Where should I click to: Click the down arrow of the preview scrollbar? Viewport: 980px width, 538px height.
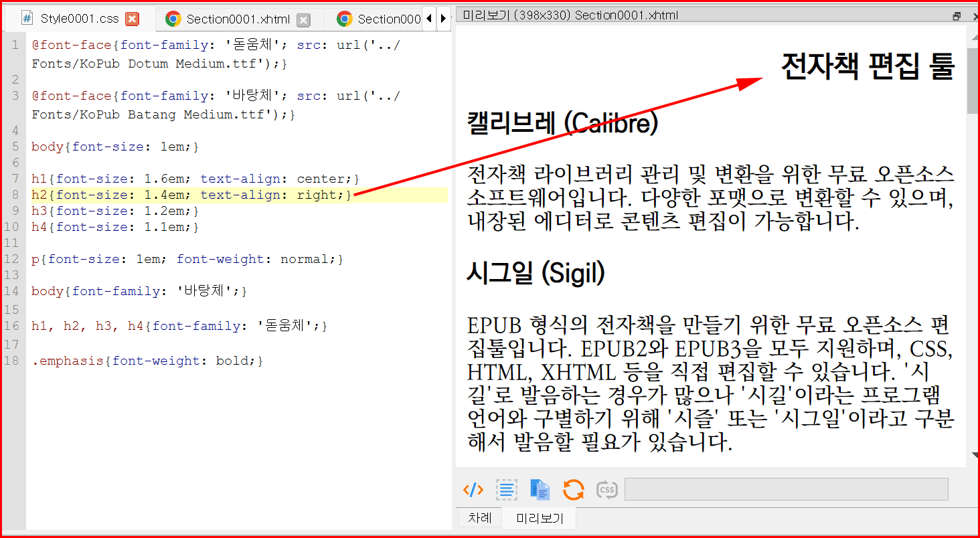pyautogui.click(x=975, y=456)
